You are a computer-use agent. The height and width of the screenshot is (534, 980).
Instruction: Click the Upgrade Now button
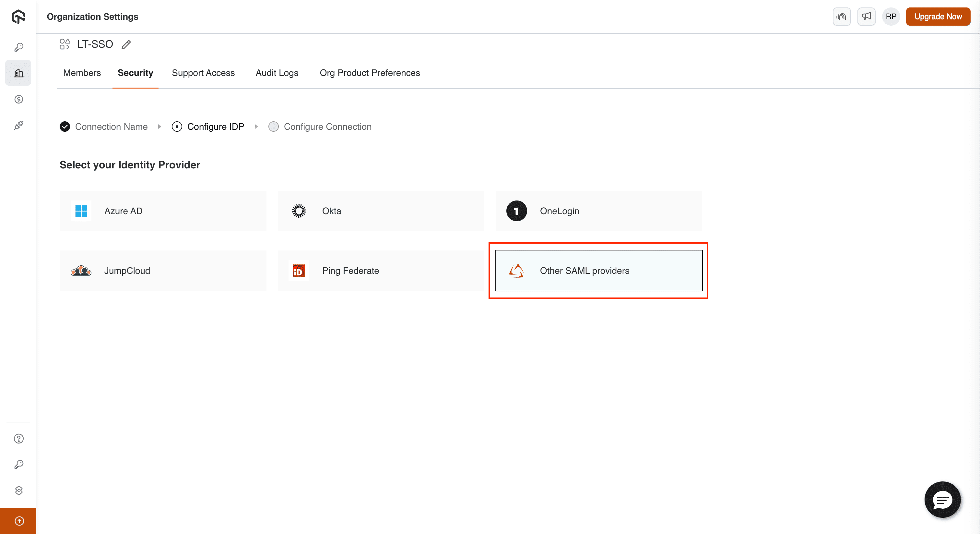(x=938, y=16)
